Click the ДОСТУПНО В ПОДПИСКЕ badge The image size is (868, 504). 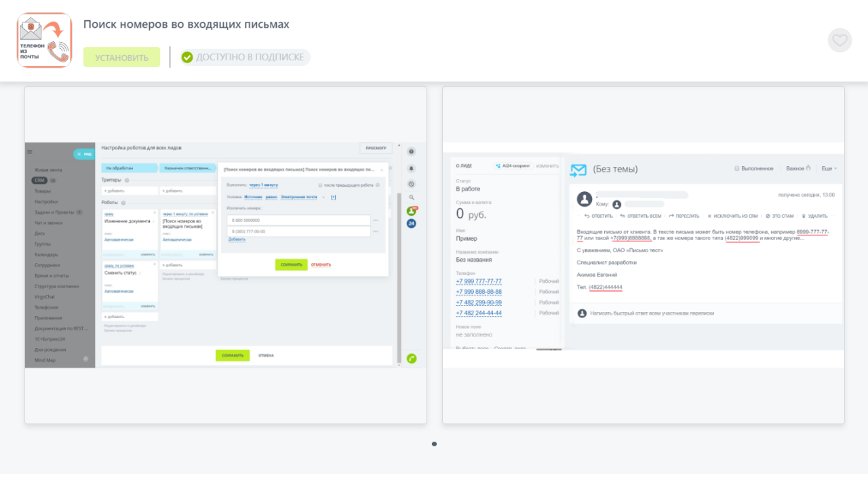pyautogui.click(x=245, y=57)
